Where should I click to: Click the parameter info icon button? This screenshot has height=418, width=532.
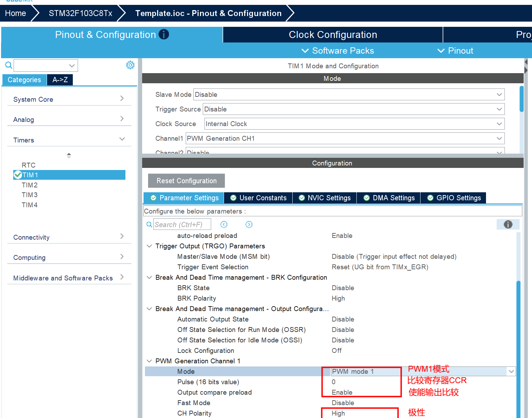tap(508, 224)
